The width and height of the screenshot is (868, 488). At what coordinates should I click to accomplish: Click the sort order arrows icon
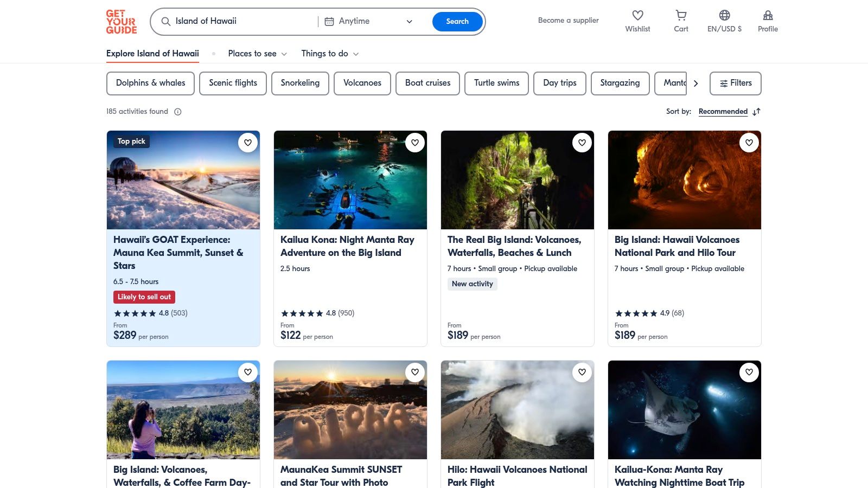tap(757, 112)
